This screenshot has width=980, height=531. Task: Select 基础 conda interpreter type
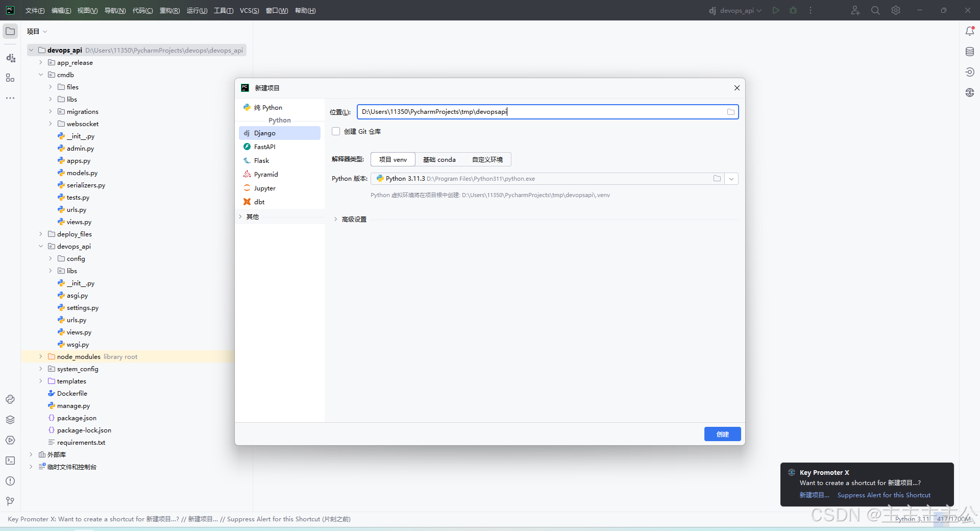pos(439,159)
